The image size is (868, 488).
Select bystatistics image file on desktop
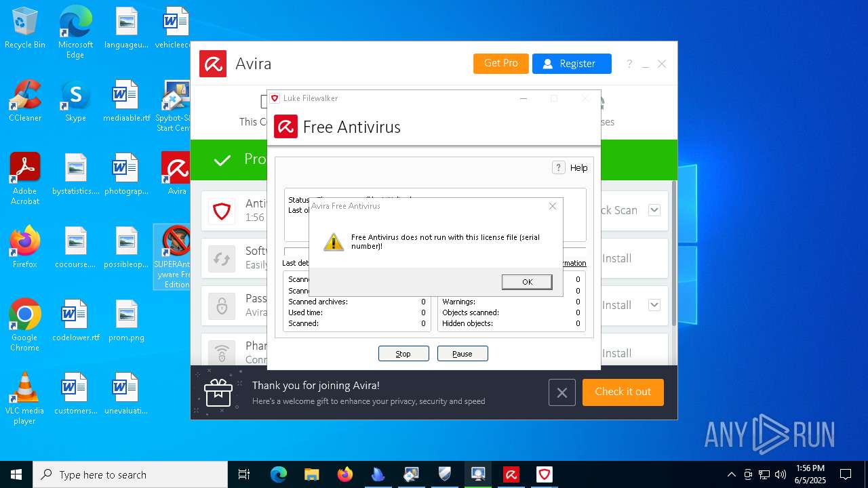(75, 174)
